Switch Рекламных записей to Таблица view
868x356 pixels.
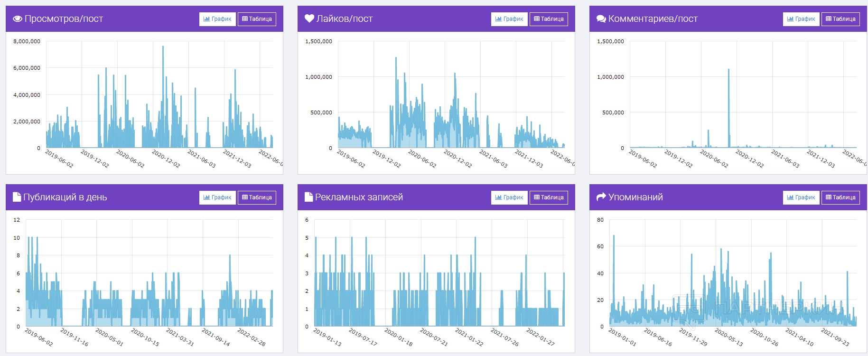click(x=549, y=197)
